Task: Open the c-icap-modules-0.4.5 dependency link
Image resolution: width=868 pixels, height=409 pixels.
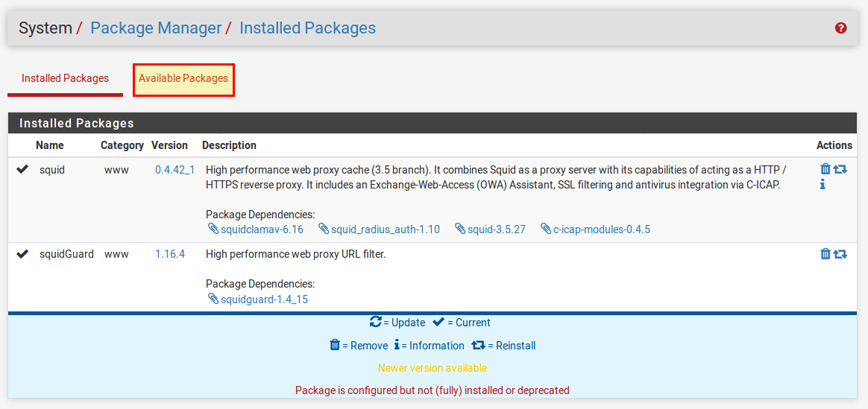Action: point(601,229)
